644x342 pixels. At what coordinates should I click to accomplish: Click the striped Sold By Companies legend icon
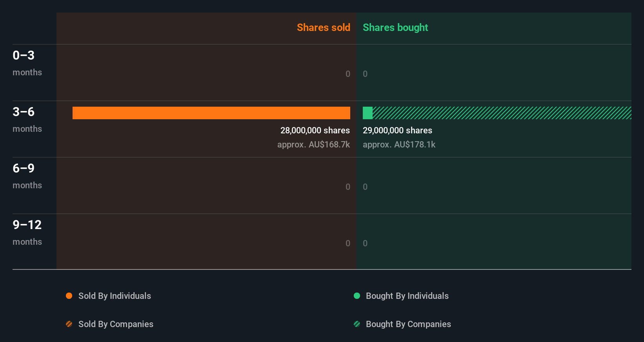click(x=69, y=324)
